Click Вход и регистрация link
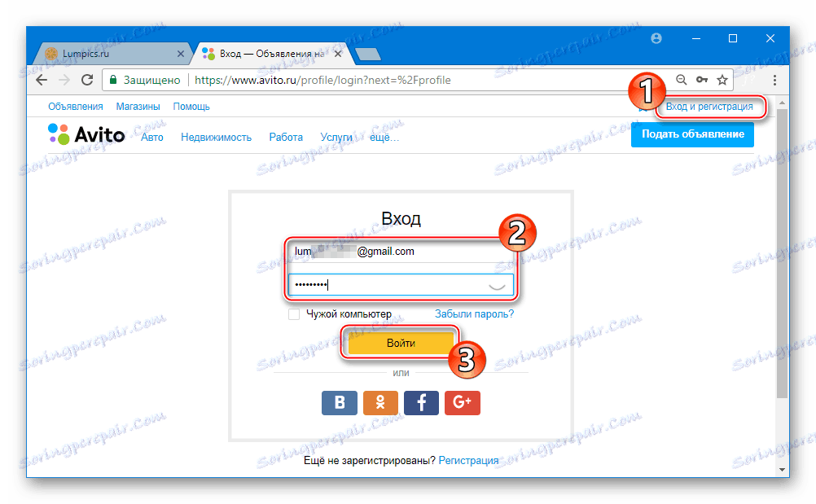Image resolution: width=816 pixels, height=504 pixels. [x=709, y=107]
